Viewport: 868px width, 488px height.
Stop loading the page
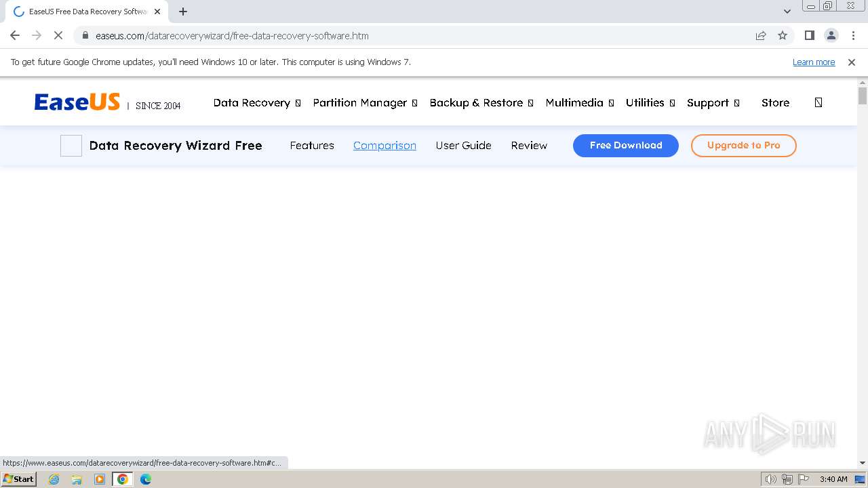click(x=58, y=35)
